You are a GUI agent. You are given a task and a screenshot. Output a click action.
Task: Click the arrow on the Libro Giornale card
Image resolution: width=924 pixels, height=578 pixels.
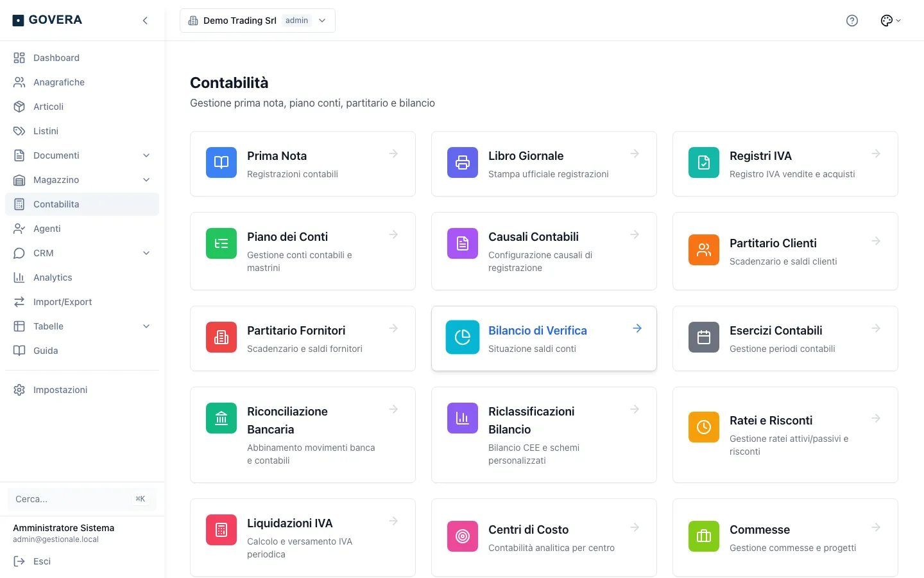[x=635, y=153]
